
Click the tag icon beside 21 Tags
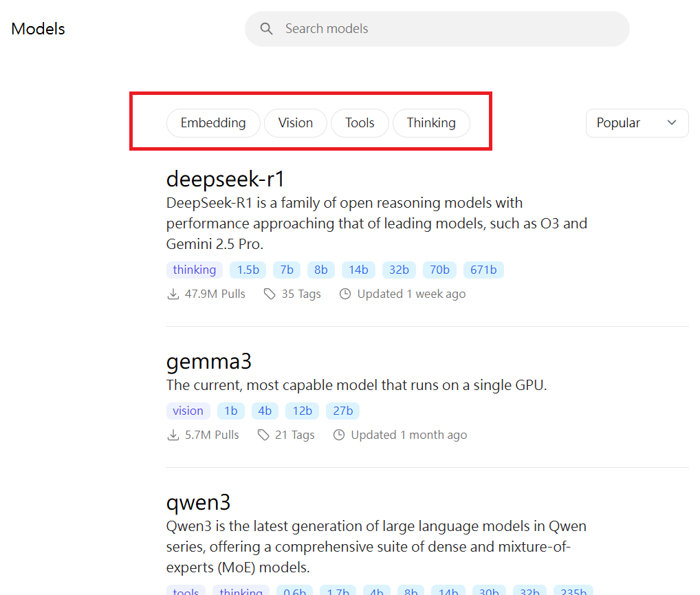click(263, 435)
